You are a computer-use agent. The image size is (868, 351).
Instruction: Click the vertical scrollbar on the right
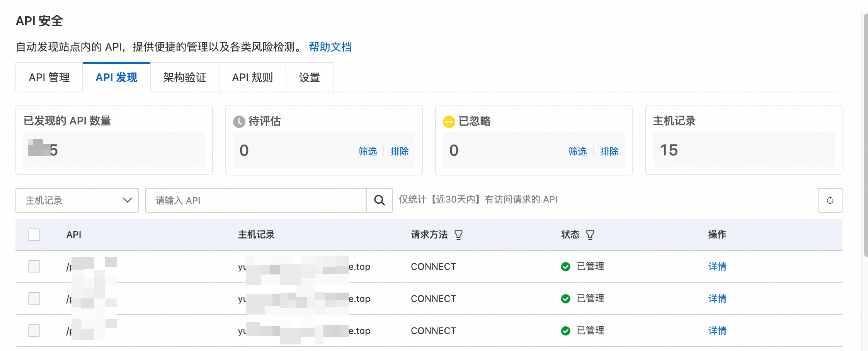(x=865, y=135)
